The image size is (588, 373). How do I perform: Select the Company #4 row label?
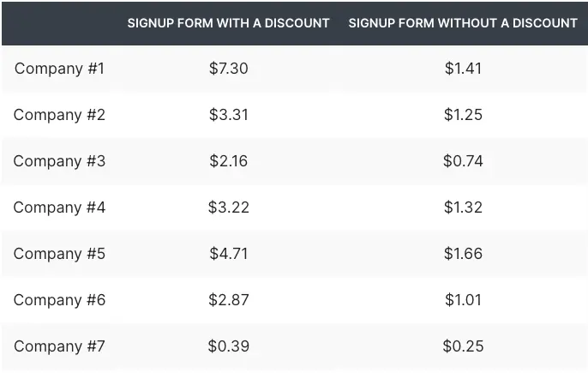coord(59,208)
